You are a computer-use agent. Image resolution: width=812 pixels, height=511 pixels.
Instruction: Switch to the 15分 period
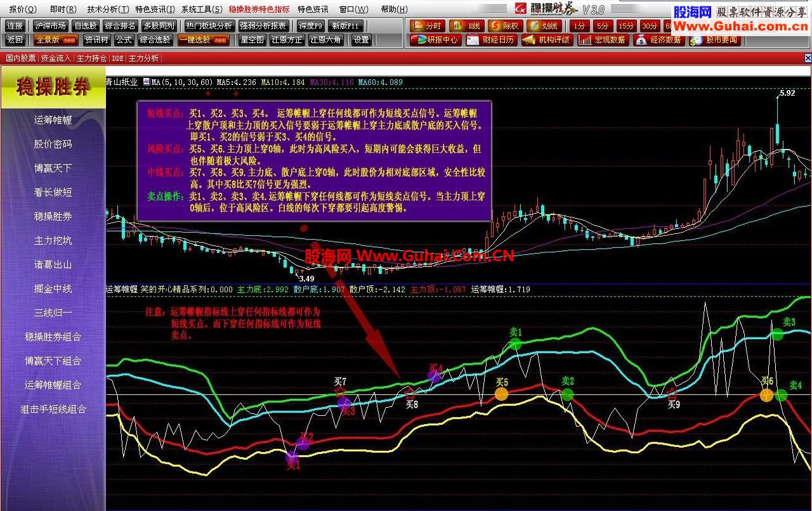click(x=626, y=26)
